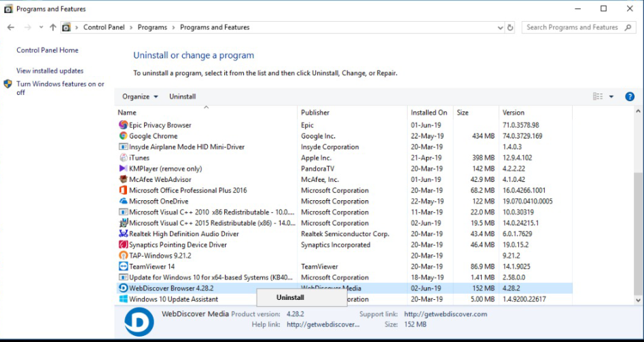The image size is (644, 342).
Task: Click the 434 MB size cell
Action: click(x=483, y=136)
